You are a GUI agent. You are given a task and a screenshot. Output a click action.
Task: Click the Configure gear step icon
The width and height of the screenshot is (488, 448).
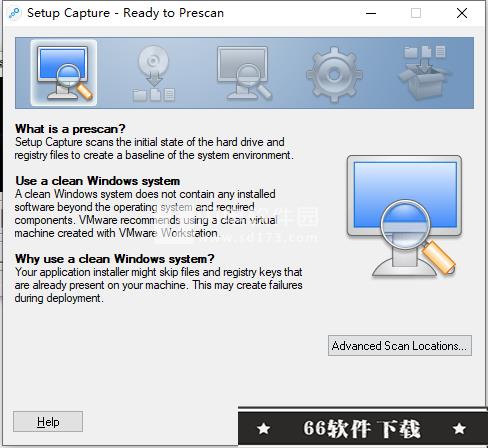334,74
